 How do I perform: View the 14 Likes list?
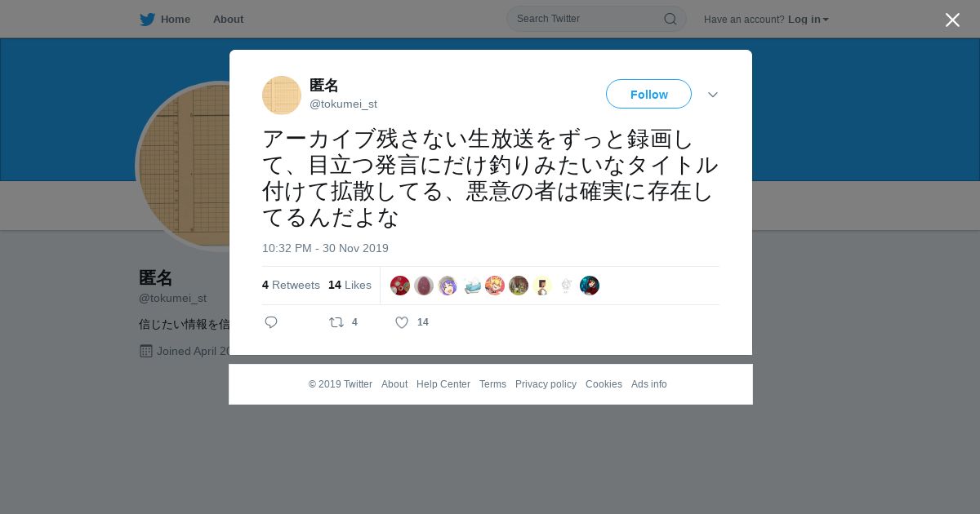350,285
